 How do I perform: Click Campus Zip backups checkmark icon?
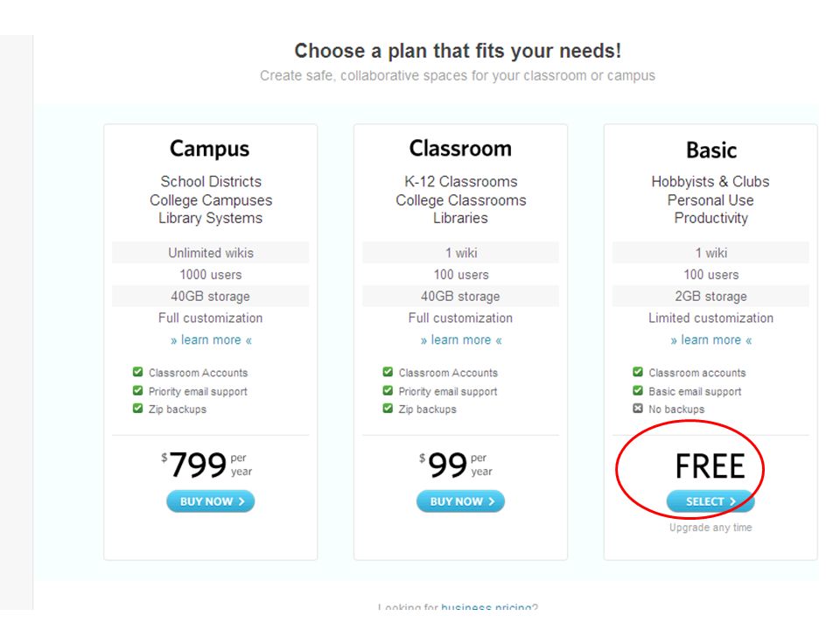138,409
